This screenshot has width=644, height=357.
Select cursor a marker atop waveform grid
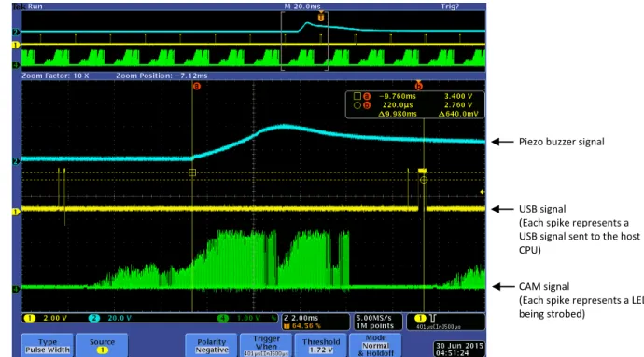[x=197, y=86]
